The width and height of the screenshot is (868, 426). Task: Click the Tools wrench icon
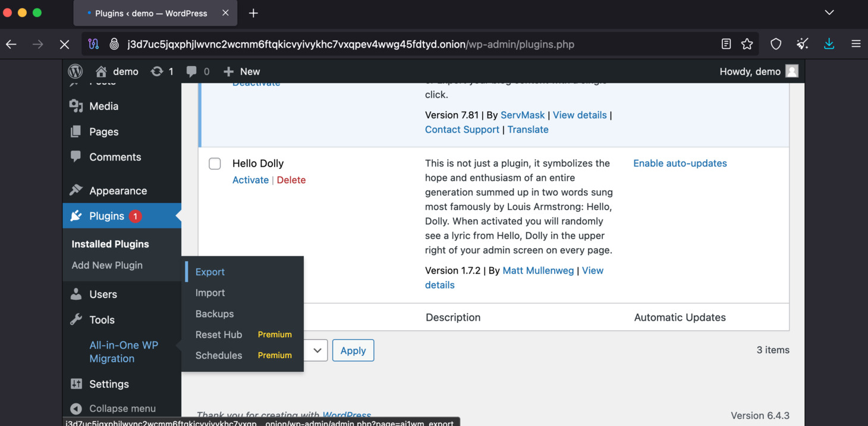76,319
